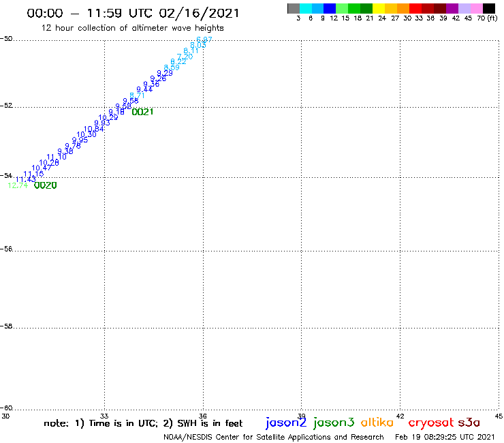
Task: Click the gray swatch in the color legend
Action: coord(294,8)
